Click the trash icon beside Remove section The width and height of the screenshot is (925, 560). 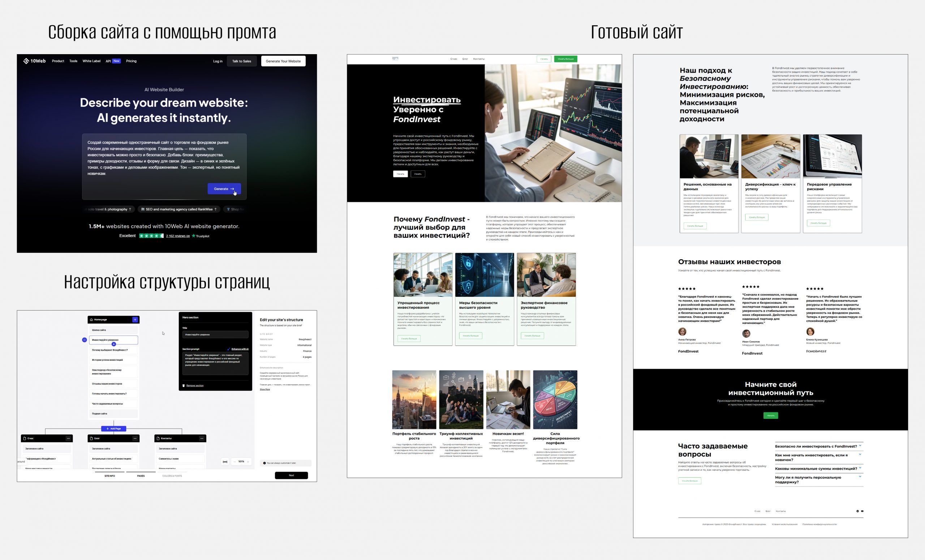point(184,386)
